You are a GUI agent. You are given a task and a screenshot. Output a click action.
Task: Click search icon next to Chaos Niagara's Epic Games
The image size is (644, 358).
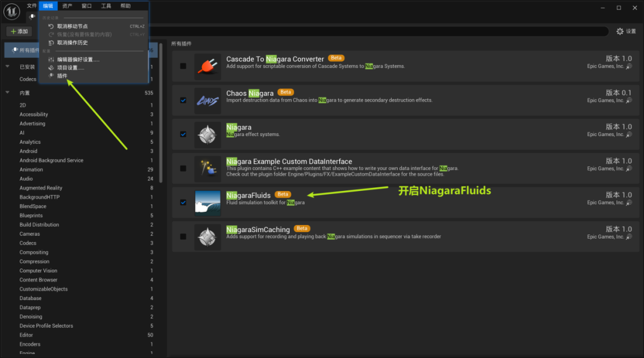point(629,100)
